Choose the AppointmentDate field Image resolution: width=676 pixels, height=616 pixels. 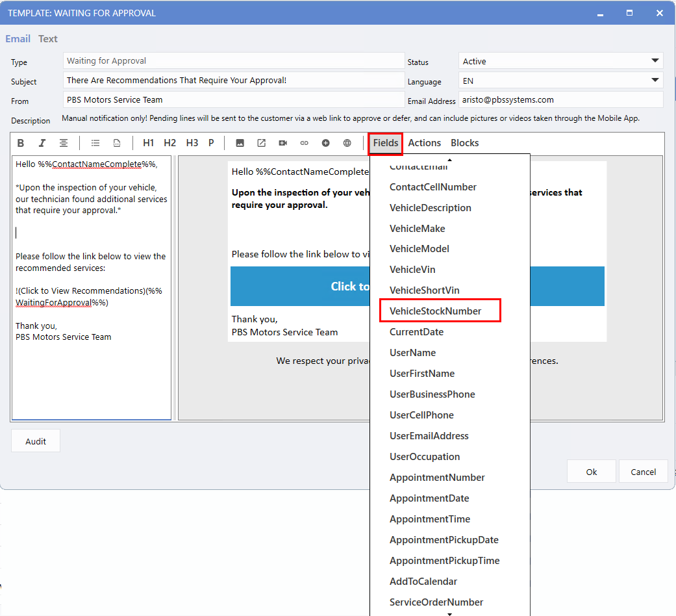pos(429,498)
